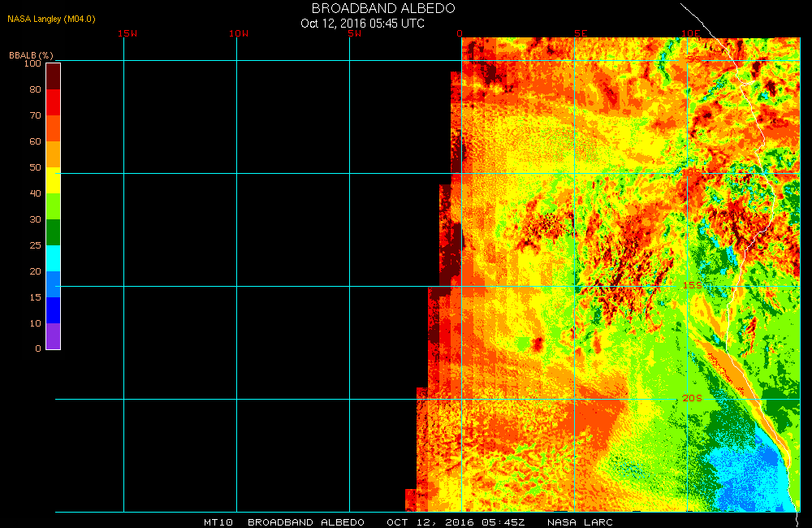This screenshot has width=812, height=528.
Task: Click the NASA Langley (M04.0) label
Action: (51, 19)
